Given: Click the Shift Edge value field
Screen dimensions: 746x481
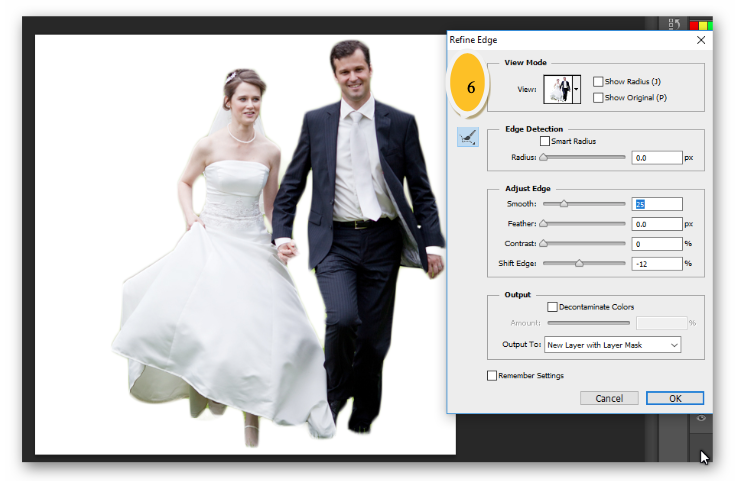Looking at the screenshot, I should (x=657, y=264).
